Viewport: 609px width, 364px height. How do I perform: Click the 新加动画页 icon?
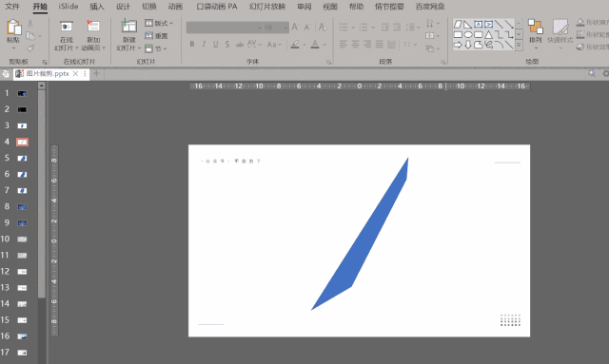point(93,27)
